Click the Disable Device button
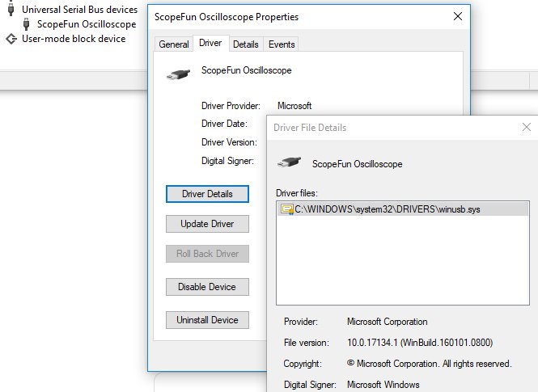 pos(207,287)
